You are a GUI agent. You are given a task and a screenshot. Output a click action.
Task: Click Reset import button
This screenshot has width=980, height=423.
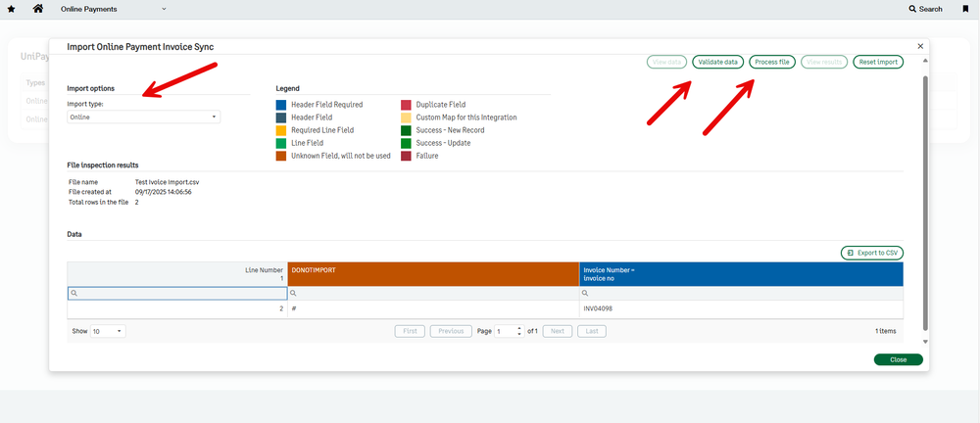pos(878,62)
